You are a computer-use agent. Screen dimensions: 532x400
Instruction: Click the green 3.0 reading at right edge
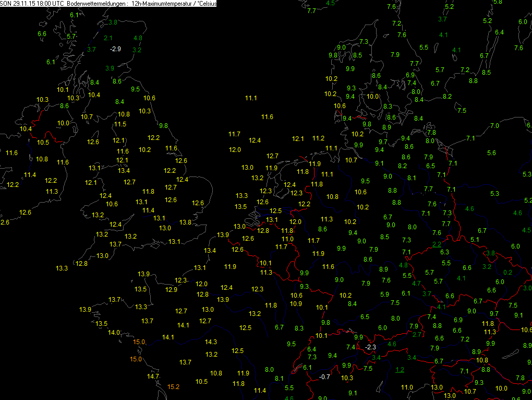click(x=527, y=288)
